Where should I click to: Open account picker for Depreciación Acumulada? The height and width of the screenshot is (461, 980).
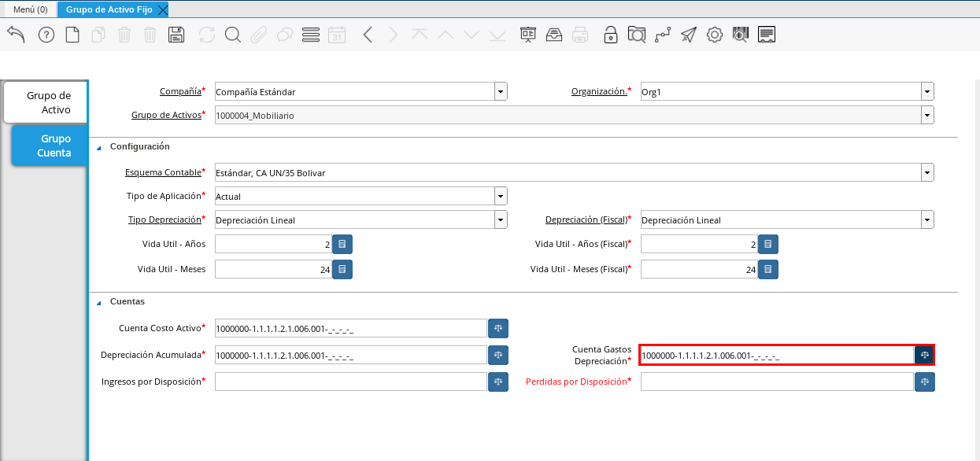498,355
